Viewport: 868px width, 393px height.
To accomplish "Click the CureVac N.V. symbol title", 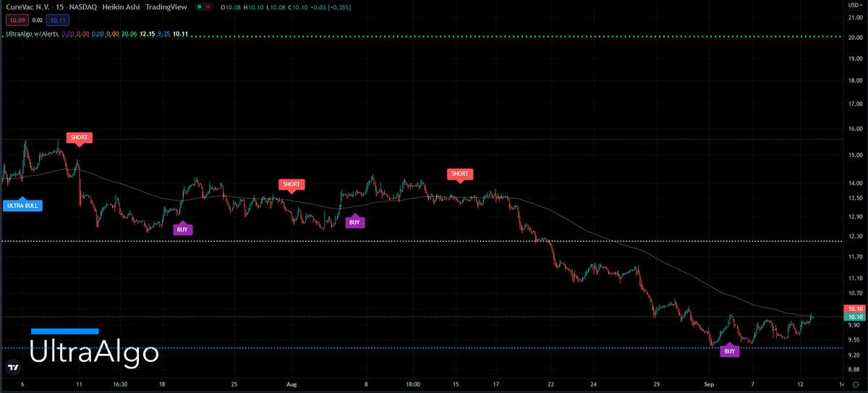I will click(x=27, y=9).
